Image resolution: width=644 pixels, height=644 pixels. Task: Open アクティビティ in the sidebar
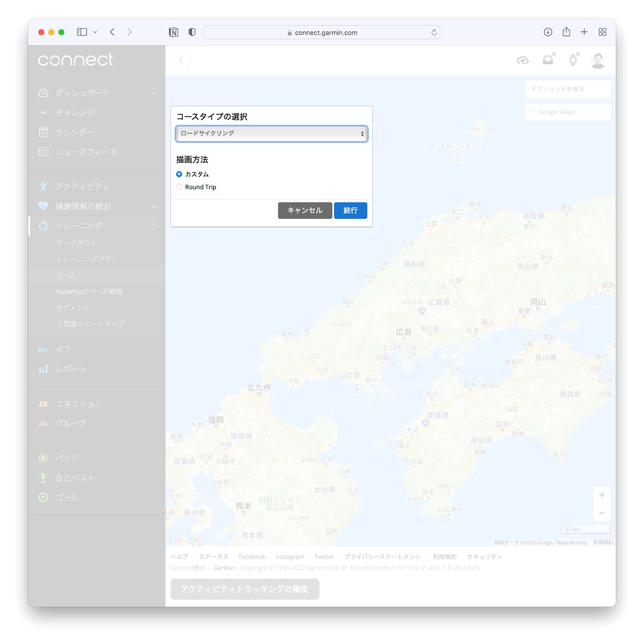pyautogui.click(x=82, y=187)
